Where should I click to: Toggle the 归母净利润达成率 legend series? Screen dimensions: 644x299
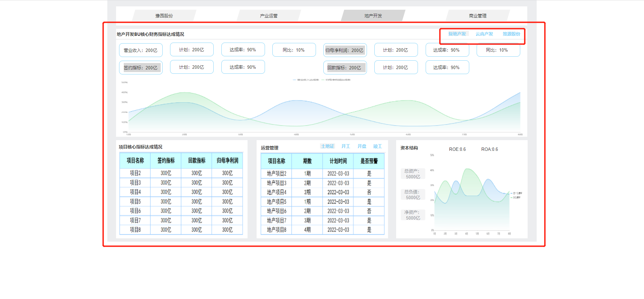click(336, 80)
